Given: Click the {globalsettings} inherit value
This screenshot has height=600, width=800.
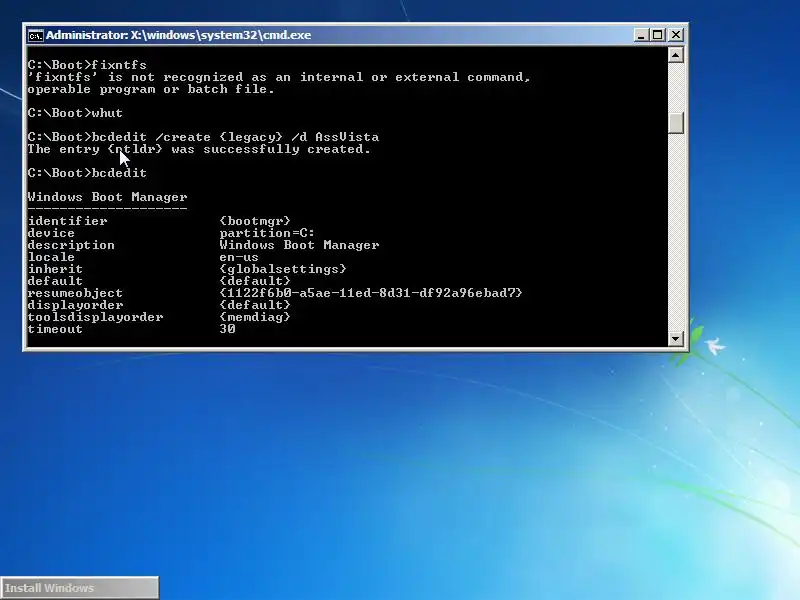Looking at the screenshot, I should pyautogui.click(x=283, y=269).
